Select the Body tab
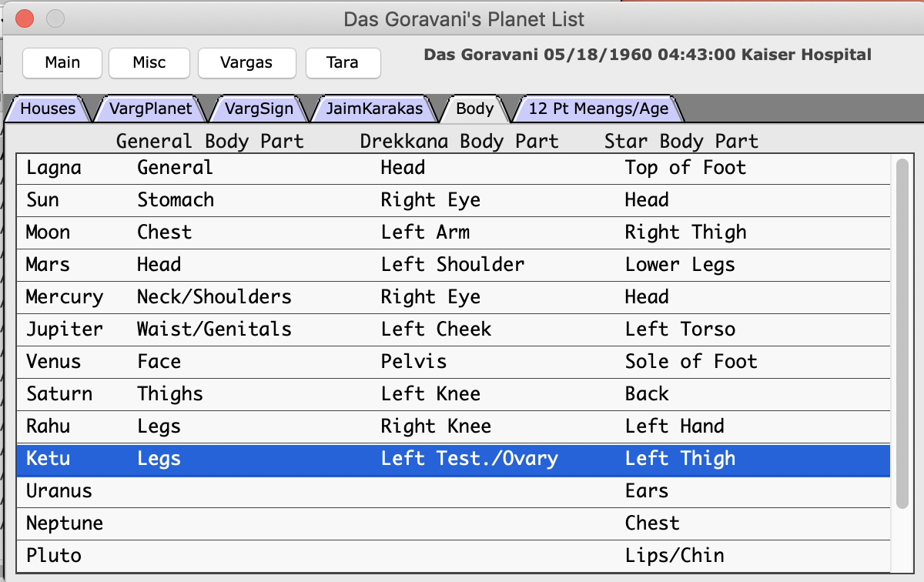This screenshot has height=582, width=924. [474, 109]
